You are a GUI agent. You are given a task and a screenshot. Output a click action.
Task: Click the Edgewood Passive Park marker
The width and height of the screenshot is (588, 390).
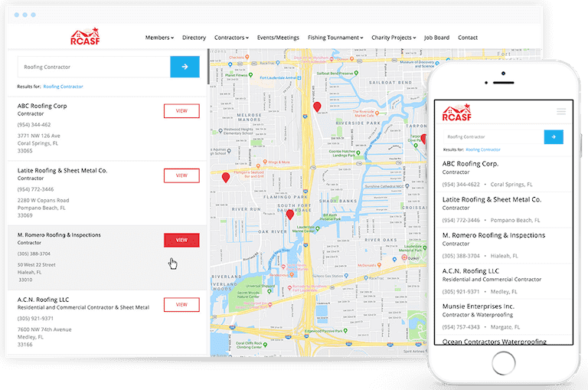tap(345, 331)
